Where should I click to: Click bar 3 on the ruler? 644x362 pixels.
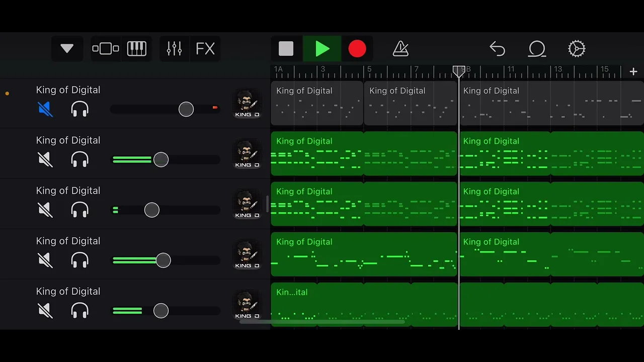(x=323, y=69)
